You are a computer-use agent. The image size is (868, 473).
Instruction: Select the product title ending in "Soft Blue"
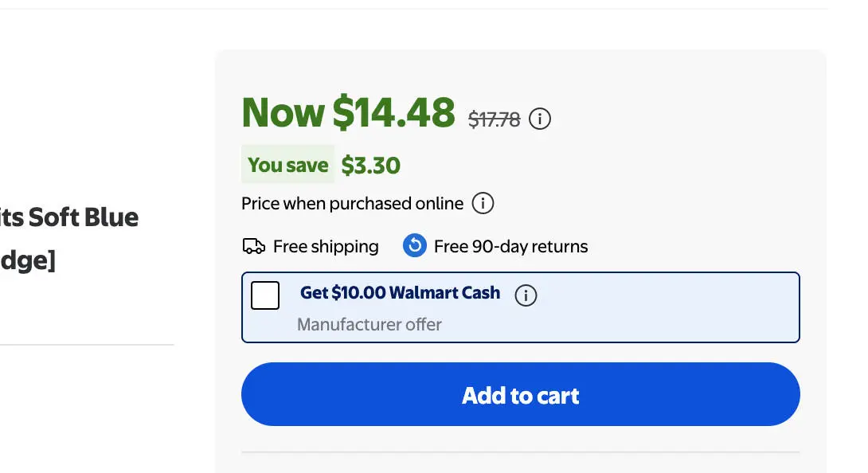point(69,217)
